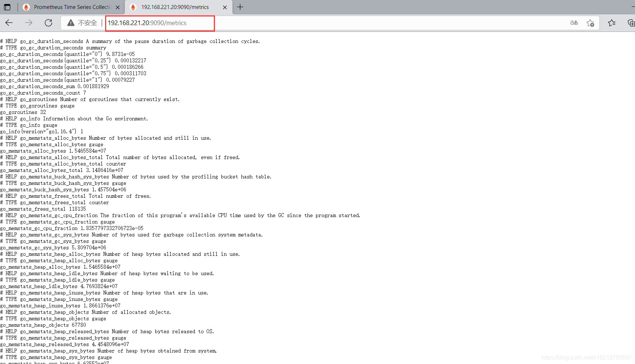
Task: Click 'go_memstats_frees_total 118135' line
Action: click(x=43, y=209)
